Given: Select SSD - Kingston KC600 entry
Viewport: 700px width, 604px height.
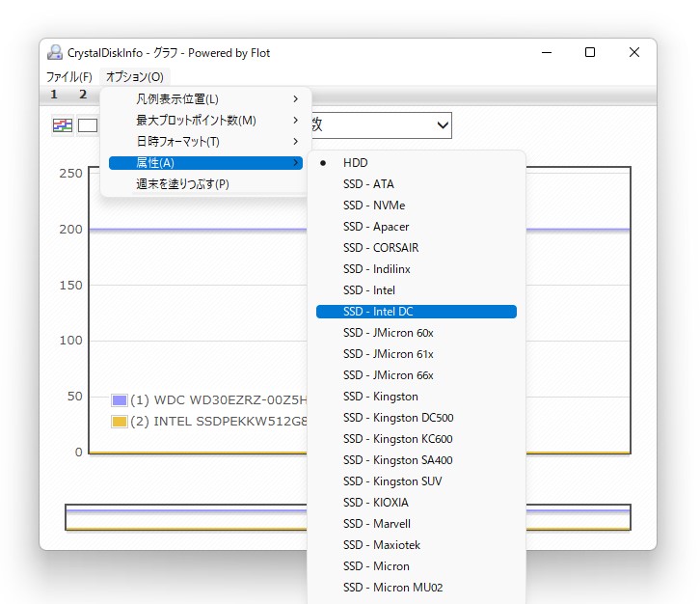Looking at the screenshot, I should tap(417, 439).
